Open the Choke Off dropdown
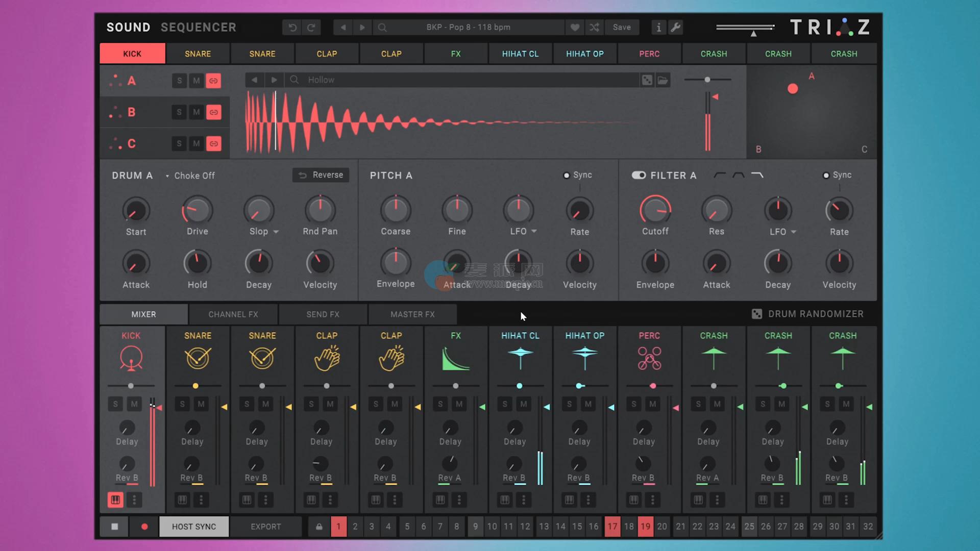This screenshot has width=980, height=551. tap(190, 176)
